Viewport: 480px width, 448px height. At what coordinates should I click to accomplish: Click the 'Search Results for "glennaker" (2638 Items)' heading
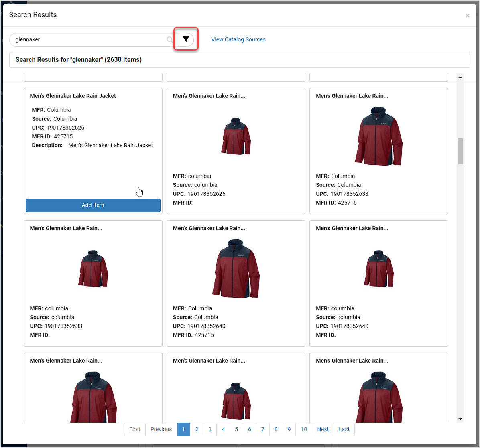coord(78,59)
